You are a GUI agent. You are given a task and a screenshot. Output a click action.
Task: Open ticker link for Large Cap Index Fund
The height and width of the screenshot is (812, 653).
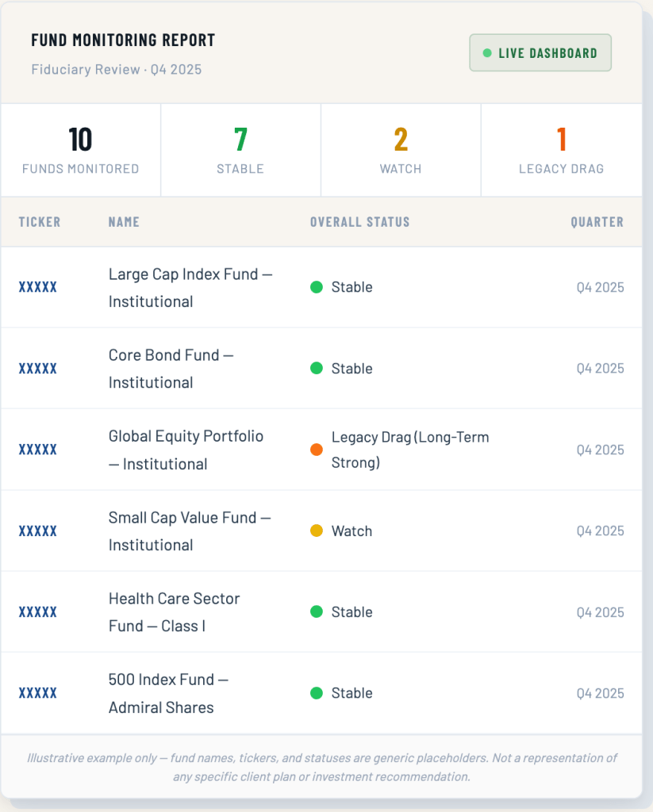pos(38,287)
